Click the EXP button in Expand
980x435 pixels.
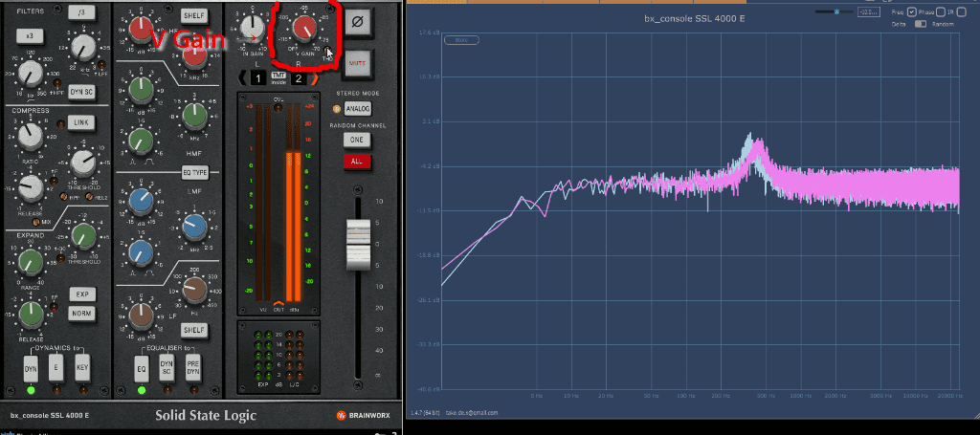[82, 294]
